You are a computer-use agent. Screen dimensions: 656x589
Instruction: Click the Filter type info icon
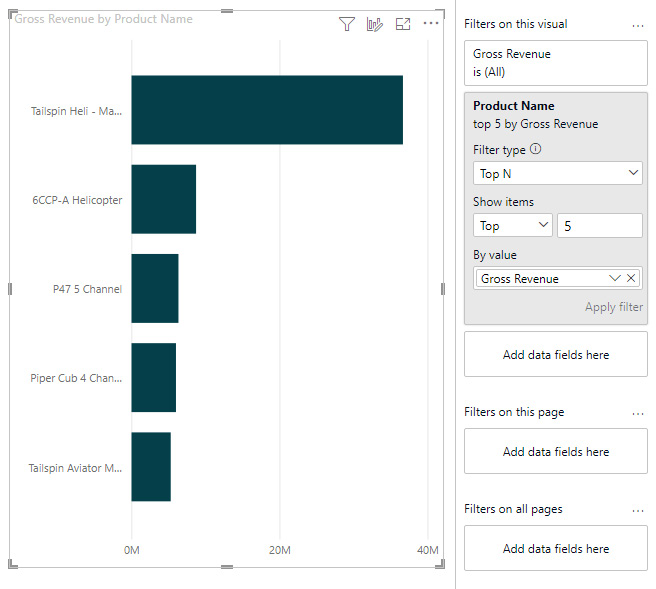(535, 149)
